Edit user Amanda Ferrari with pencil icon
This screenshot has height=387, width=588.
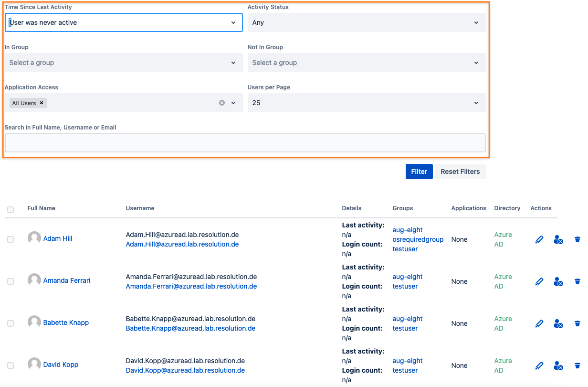(539, 281)
